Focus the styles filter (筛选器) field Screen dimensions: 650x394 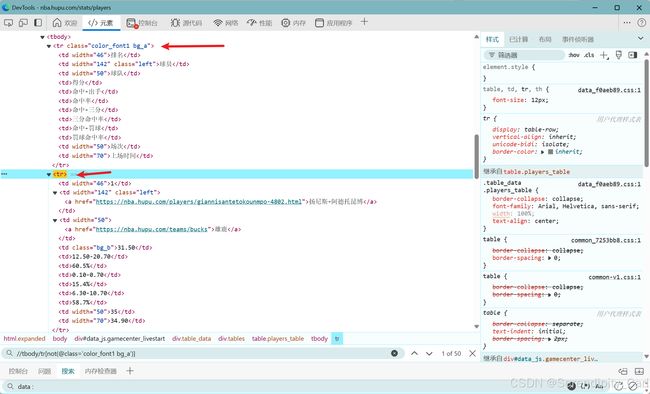(x=524, y=55)
